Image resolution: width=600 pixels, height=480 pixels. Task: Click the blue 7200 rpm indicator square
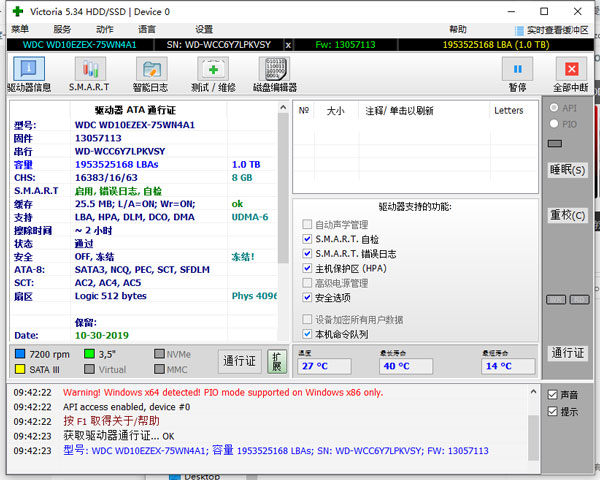[x=20, y=354]
